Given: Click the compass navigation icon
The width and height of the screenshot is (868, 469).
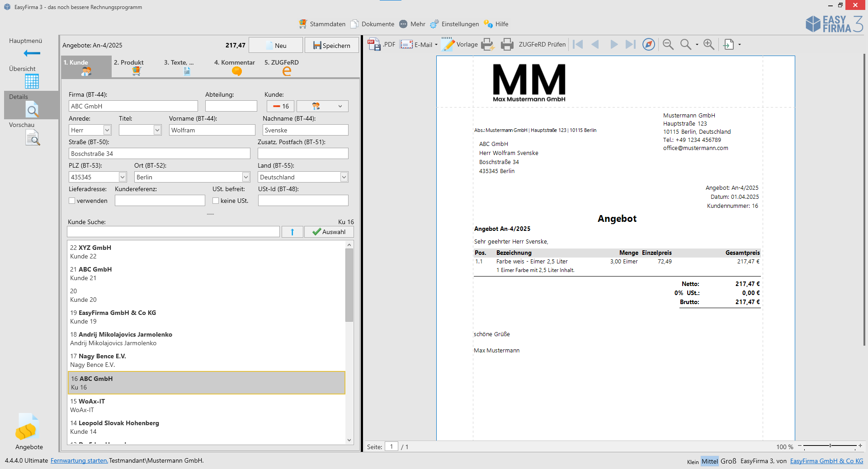Looking at the screenshot, I should pyautogui.click(x=649, y=44).
